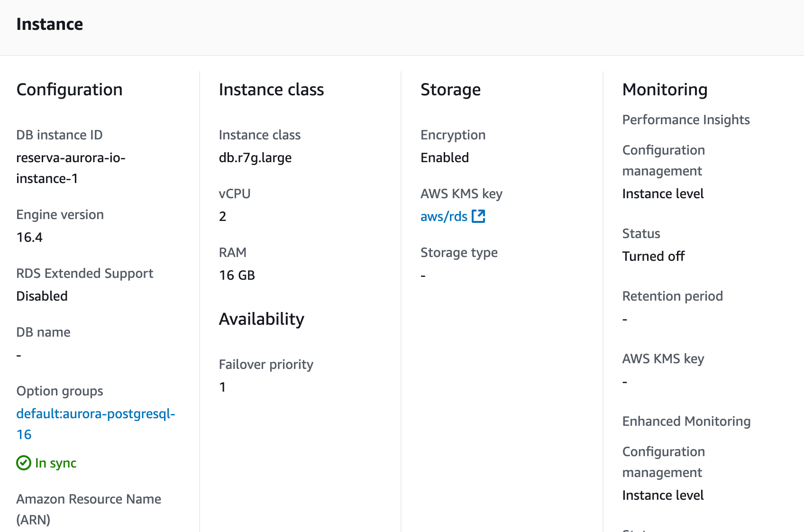Click the Instance class section heading

[x=271, y=90]
